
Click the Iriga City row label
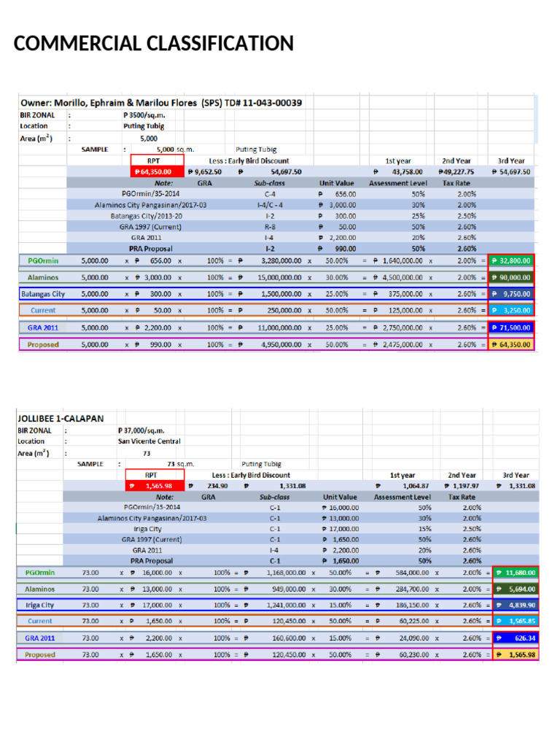click(x=40, y=605)
